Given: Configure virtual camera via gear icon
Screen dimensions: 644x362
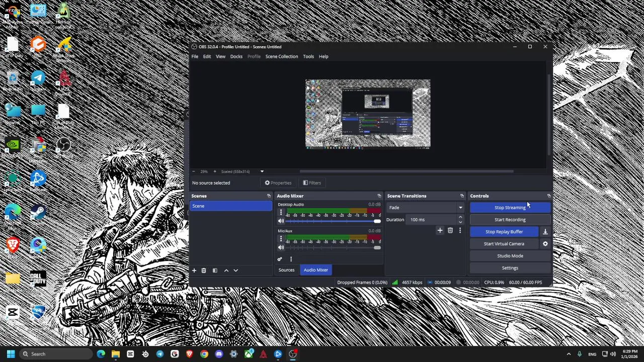Looking at the screenshot, I should pos(545,244).
